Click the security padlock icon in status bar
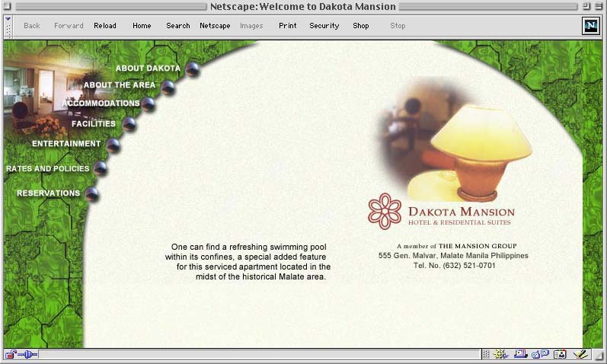The image size is (607, 364). pos(11,354)
